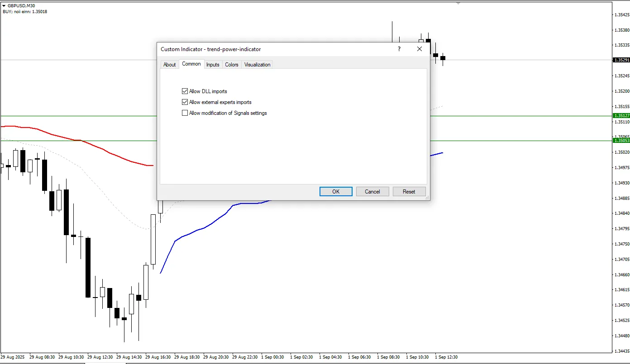Screen dimensions: 630x364
Task: Toggle Allow DLL imports checkbox
Action: pos(185,91)
